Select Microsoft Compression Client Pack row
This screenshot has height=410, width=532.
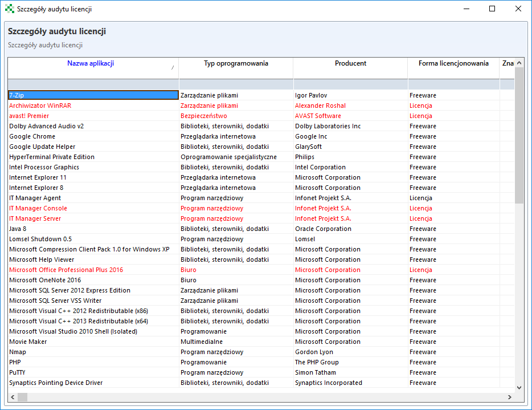pos(261,249)
